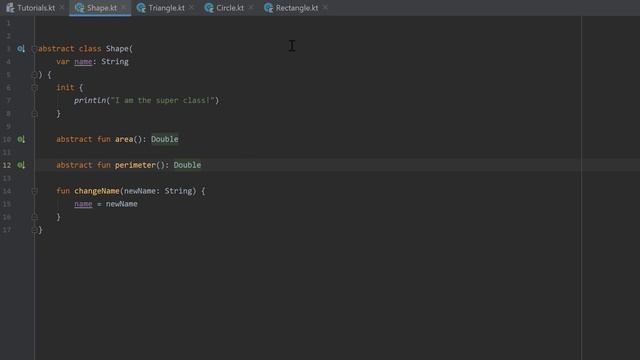Viewport: 640px width, 360px height.
Task: Click the Kotlin file icon on Tutorials.kt tab
Action: tap(10, 8)
